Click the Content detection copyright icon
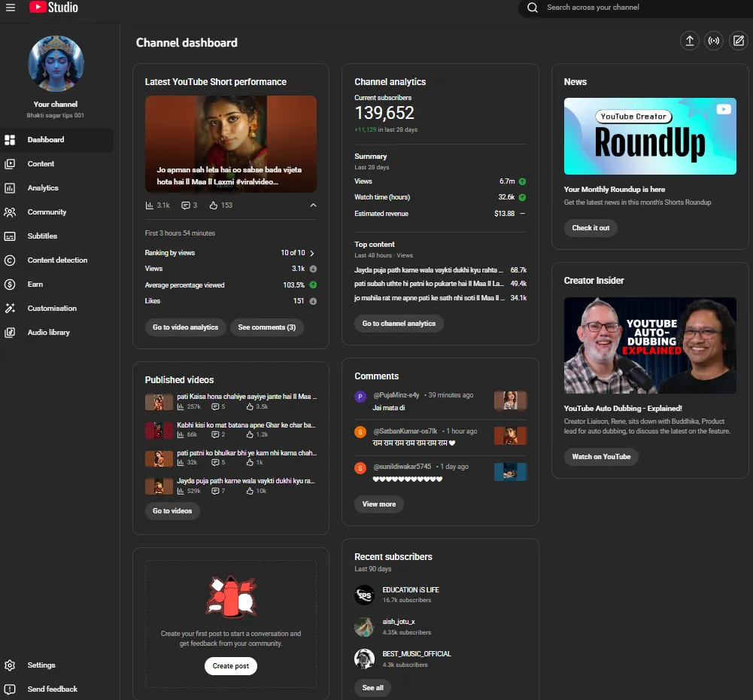 10,260
